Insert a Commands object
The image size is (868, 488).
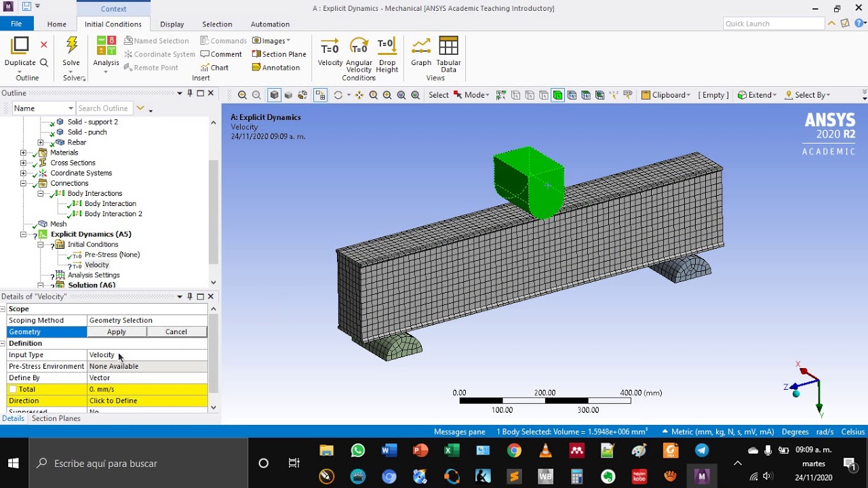click(x=223, y=41)
